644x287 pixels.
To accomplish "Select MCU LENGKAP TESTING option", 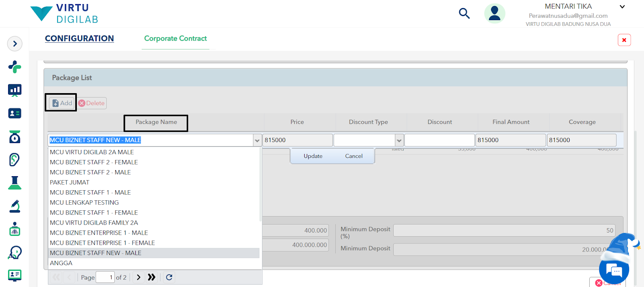I will click(154, 202).
